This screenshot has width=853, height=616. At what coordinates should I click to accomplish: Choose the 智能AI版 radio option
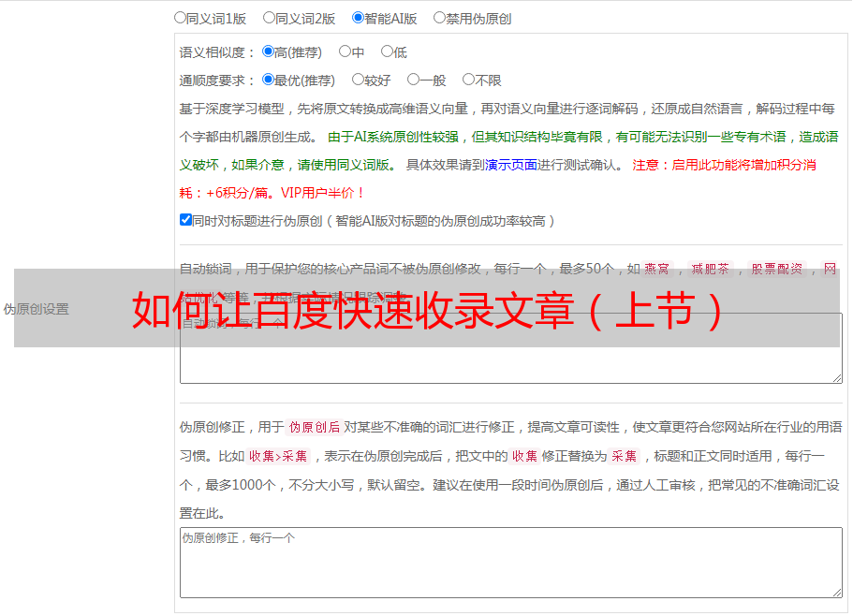358,18
